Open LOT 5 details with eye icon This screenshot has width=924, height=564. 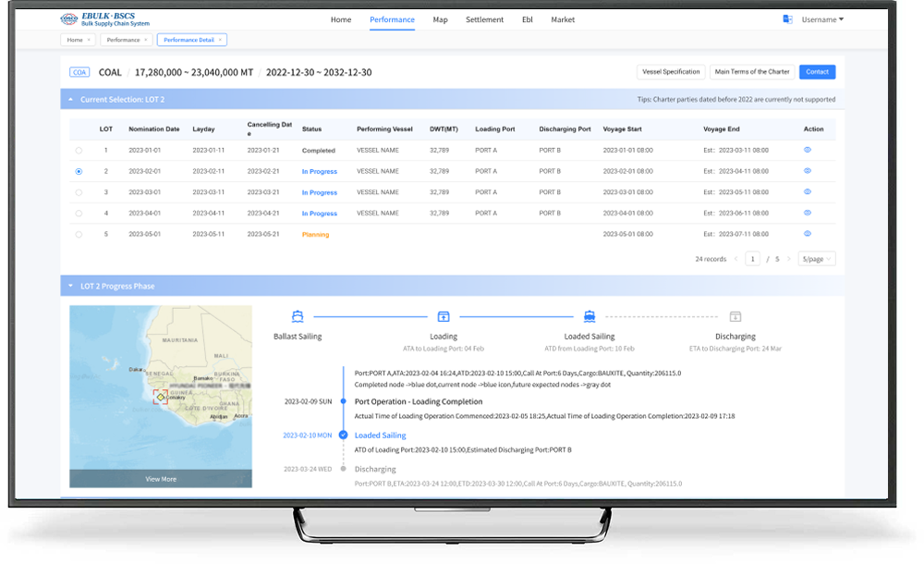click(808, 234)
